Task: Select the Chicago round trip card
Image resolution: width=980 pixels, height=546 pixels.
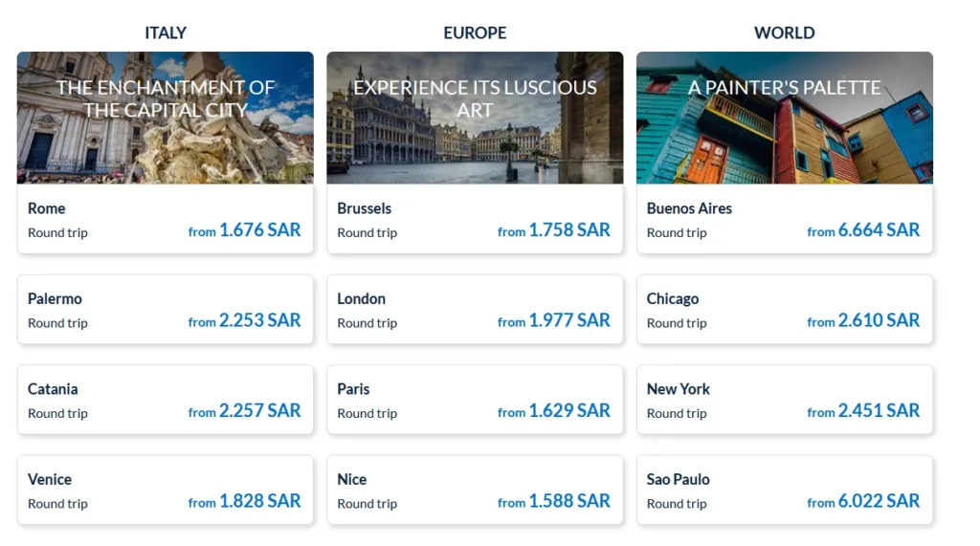Action: coord(785,309)
